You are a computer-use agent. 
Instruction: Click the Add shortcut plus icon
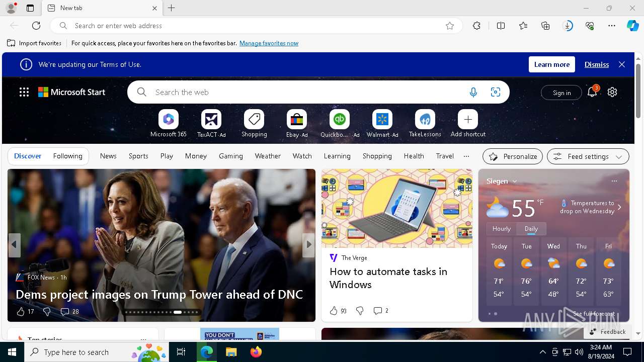(468, 120)
